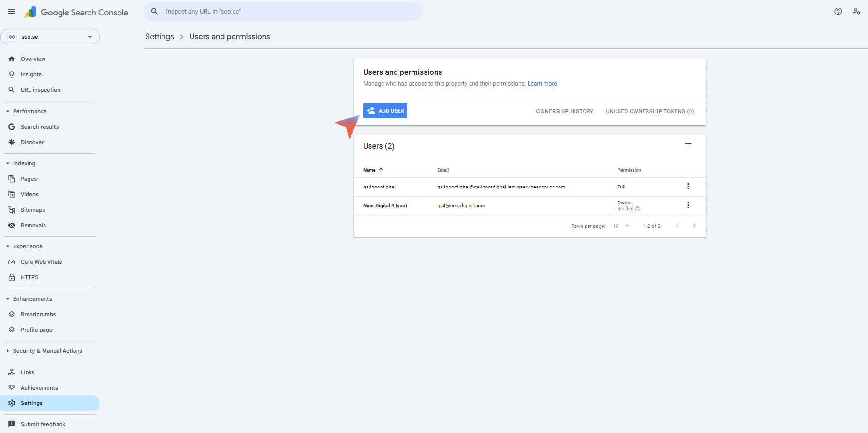
Task: Go to next page of users
Action: (x=694, y=226)
